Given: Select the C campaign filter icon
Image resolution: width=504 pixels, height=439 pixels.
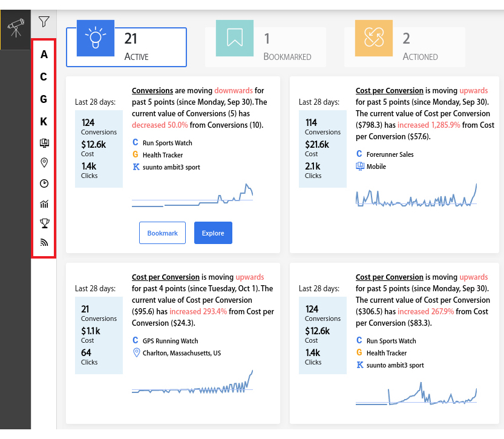Looking at the screenshot, I should [x=44, y=76].
